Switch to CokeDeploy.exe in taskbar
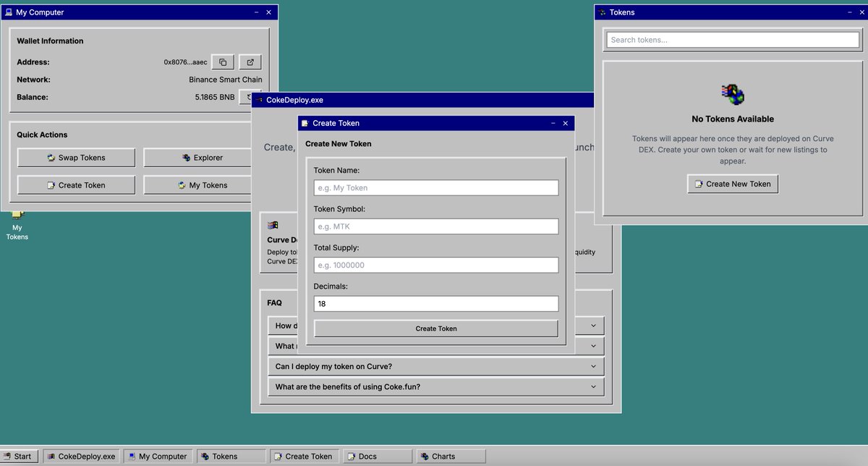 tap(81, 456)
